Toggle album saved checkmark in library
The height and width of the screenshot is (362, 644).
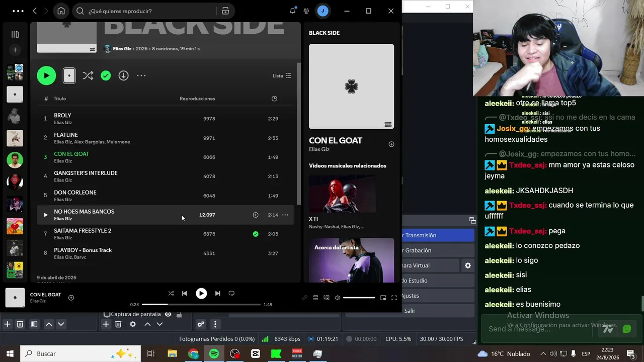tap(106, 75)
